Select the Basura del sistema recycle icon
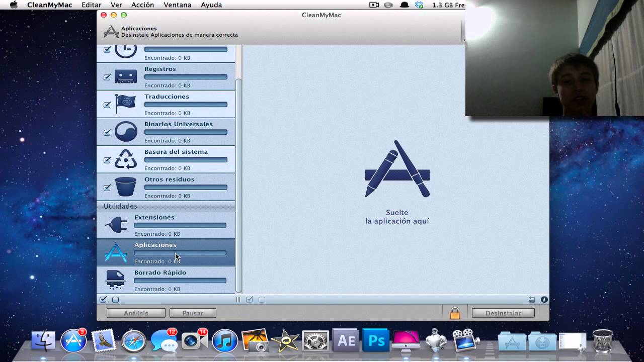644x362 pixels. tap(126, 159)
